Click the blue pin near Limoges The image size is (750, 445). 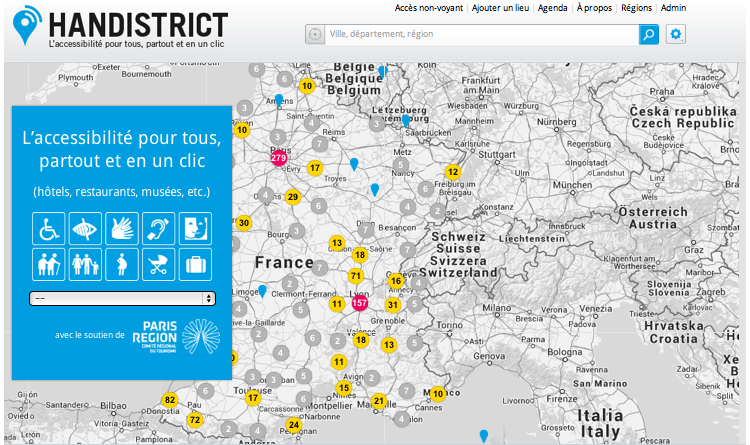click(x=262, y=291)
